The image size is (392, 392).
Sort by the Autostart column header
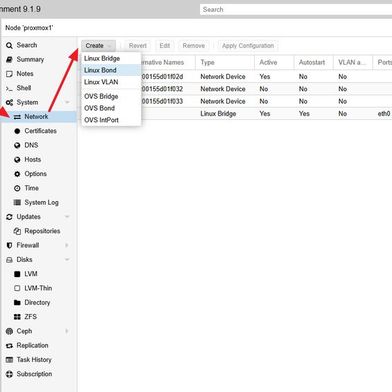[313, 62]
